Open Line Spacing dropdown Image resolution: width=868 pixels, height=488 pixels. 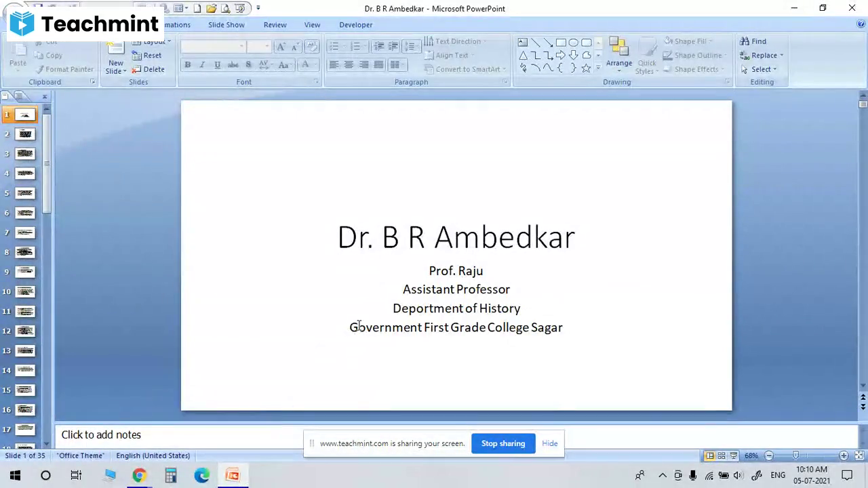tap(411, 46)
